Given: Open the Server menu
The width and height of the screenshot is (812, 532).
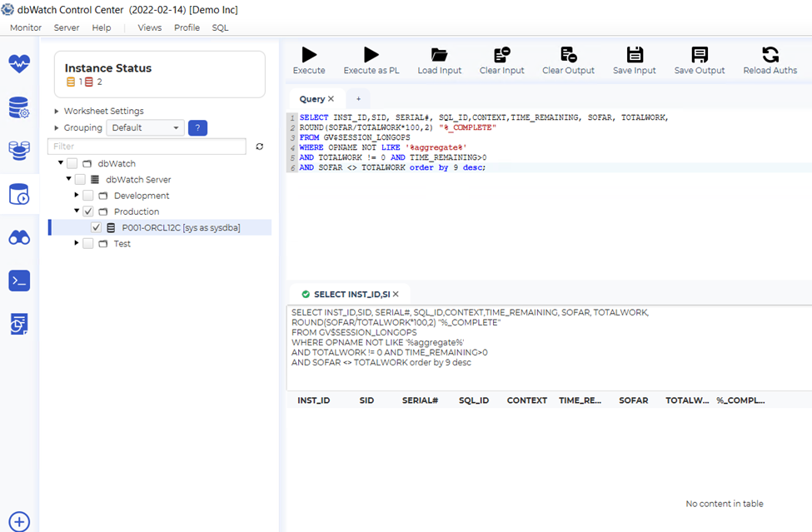Looking at the screenshot, I should coord(67,27).
